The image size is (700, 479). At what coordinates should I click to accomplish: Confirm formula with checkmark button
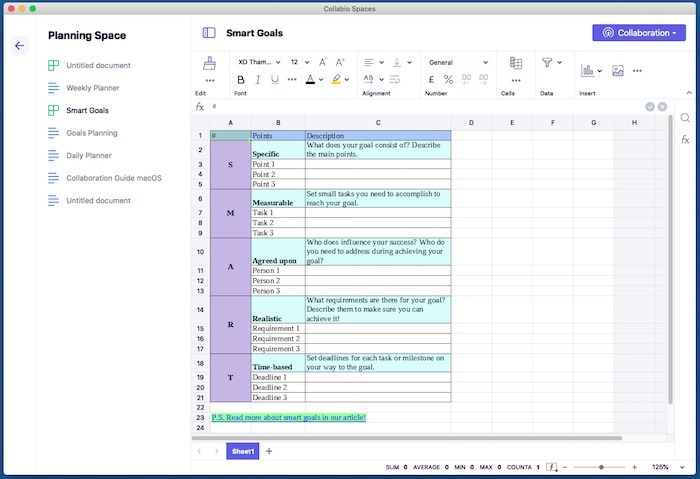click(x=650, y=107)
